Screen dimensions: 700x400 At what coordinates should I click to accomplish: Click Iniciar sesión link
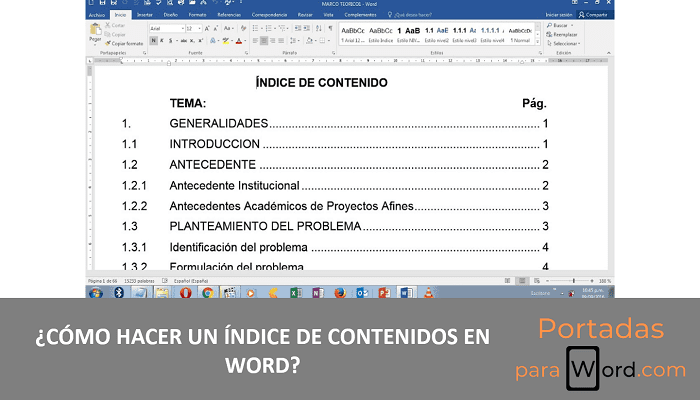[x=559, y=15]
